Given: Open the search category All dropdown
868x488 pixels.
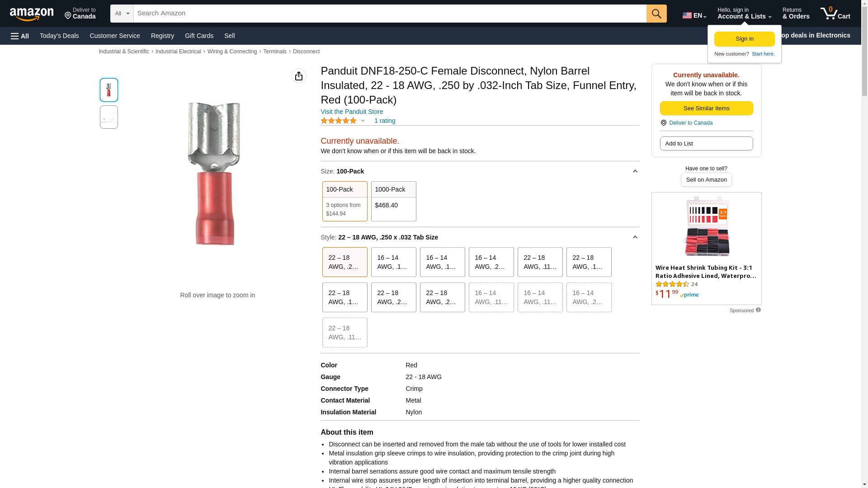Looking at the screenshot, I should point(122,14).
